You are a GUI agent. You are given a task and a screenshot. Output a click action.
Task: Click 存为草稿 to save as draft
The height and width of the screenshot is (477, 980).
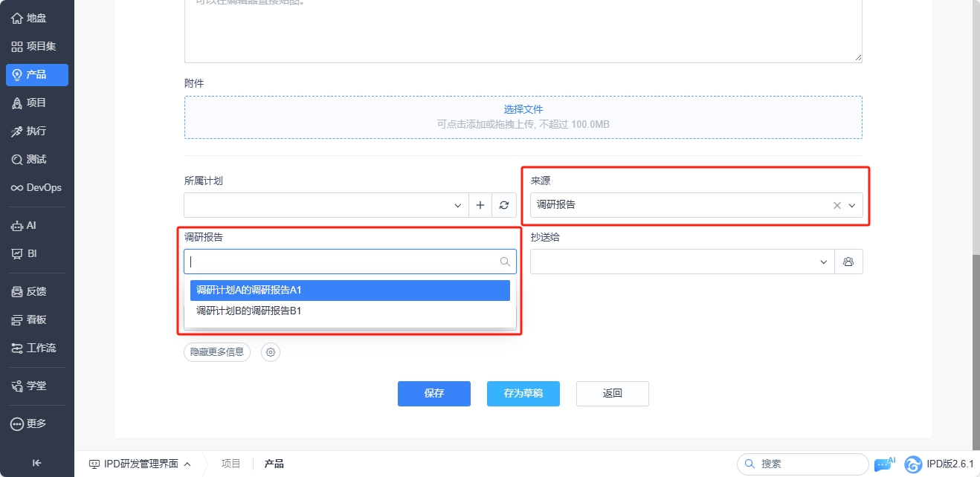point(523,394)
